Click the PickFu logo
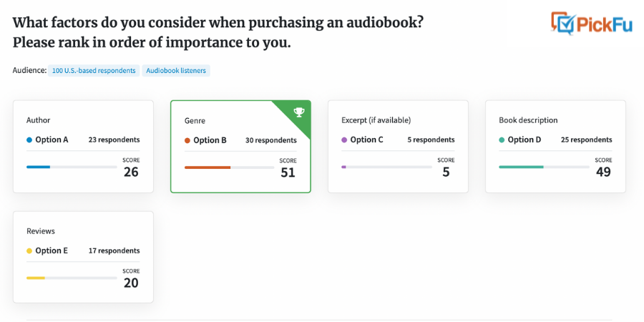Screen dimensions: 644x322 click(x=592, y=24)
